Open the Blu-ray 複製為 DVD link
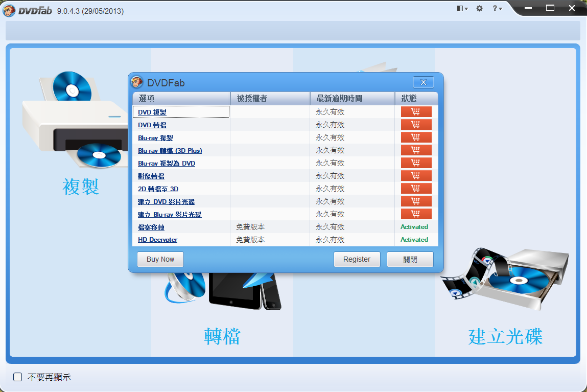This screenshot has width=587, height=392. (167, 163)
